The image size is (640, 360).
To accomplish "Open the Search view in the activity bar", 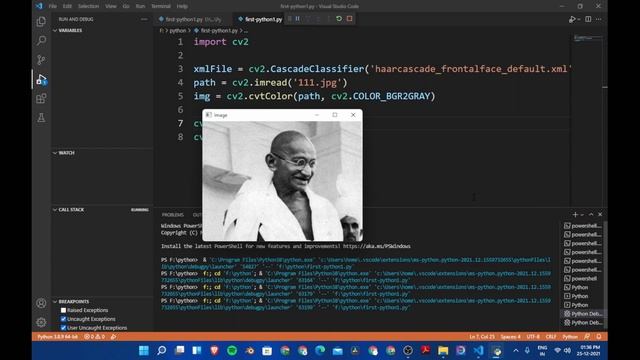I will (41, 40).
